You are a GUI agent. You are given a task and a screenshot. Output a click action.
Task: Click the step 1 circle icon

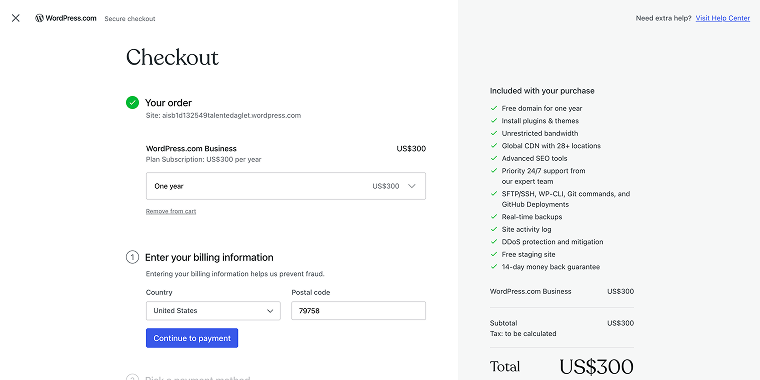point(132,257)
